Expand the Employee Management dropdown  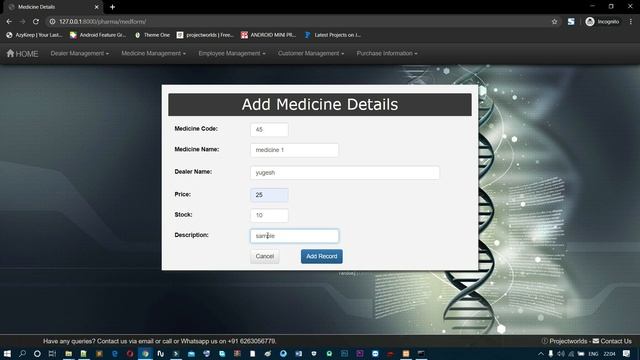coord(232,53)
